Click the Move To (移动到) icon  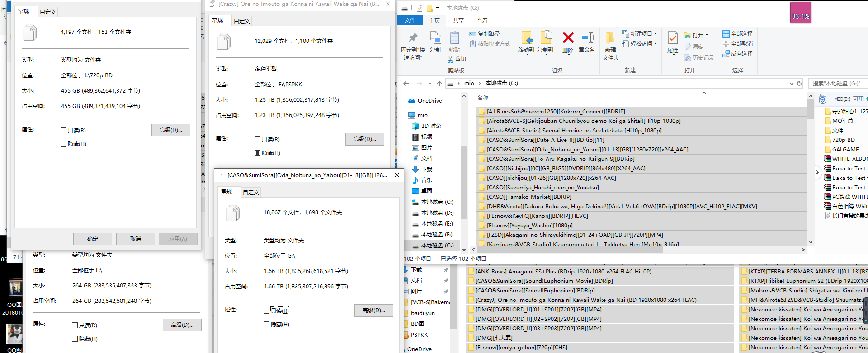pyautogui.click(x=526, y=38)
